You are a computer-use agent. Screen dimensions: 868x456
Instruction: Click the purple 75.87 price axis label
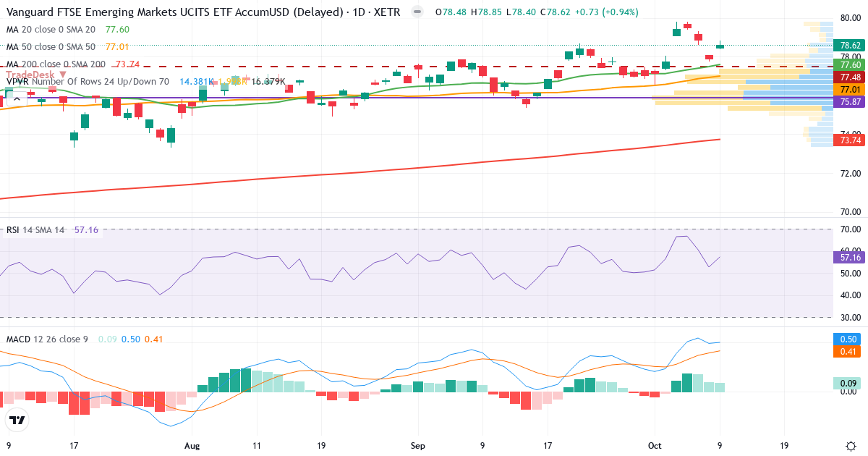[x=848, y=102]
